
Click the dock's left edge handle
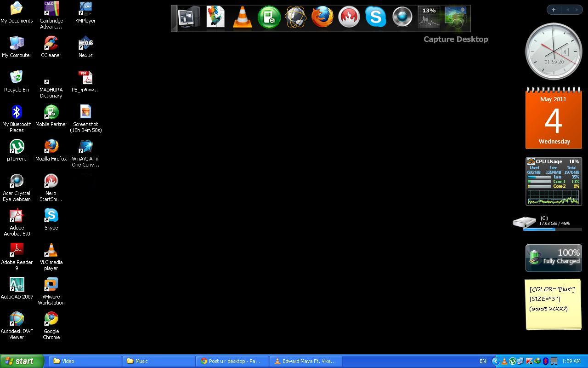[x=174, y=18]
